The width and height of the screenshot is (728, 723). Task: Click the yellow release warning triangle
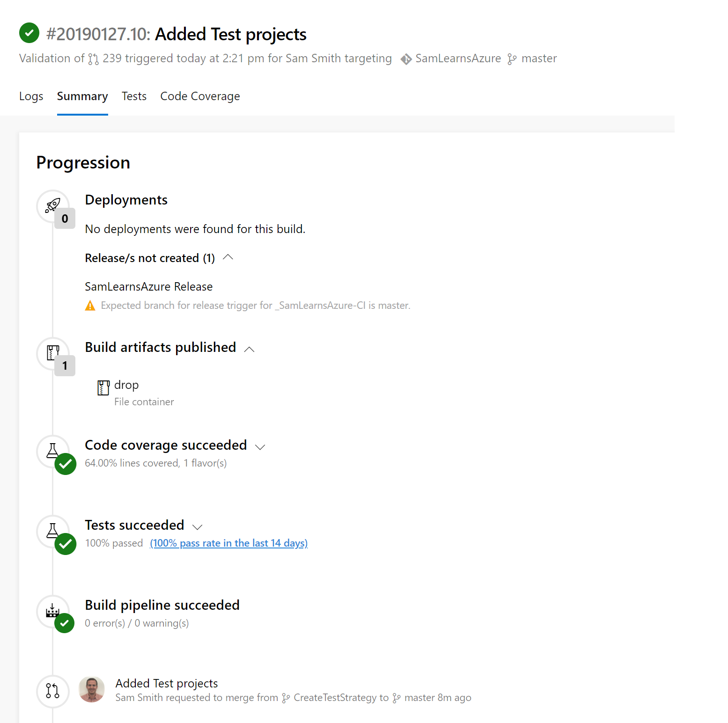tap(90, 306)
